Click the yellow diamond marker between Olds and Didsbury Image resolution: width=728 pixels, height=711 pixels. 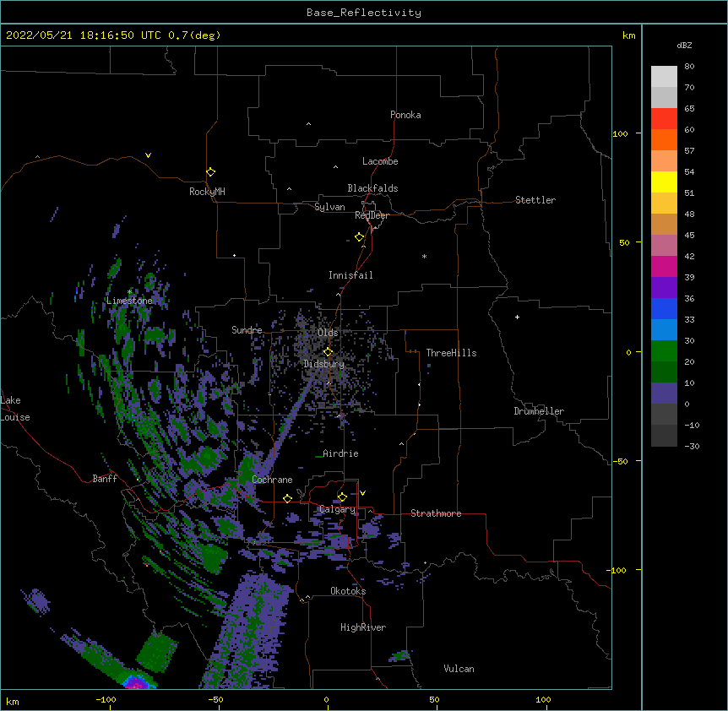[328, 351]
